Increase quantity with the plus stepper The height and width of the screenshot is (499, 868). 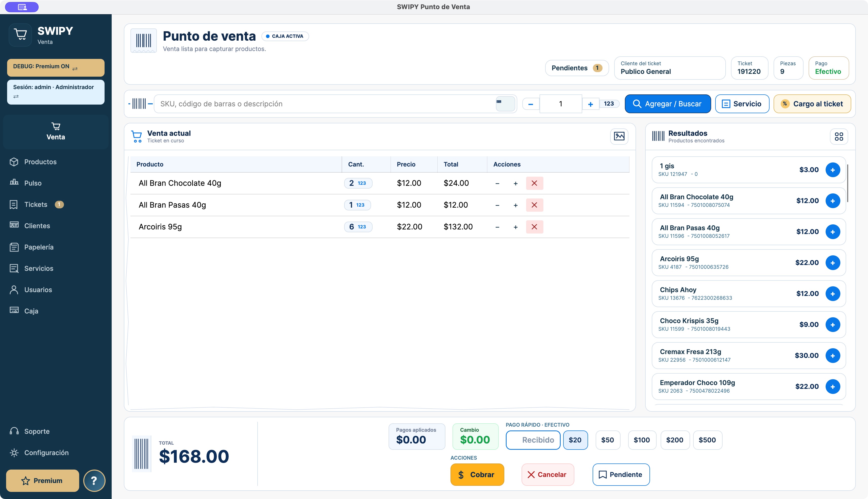point(590,104)
